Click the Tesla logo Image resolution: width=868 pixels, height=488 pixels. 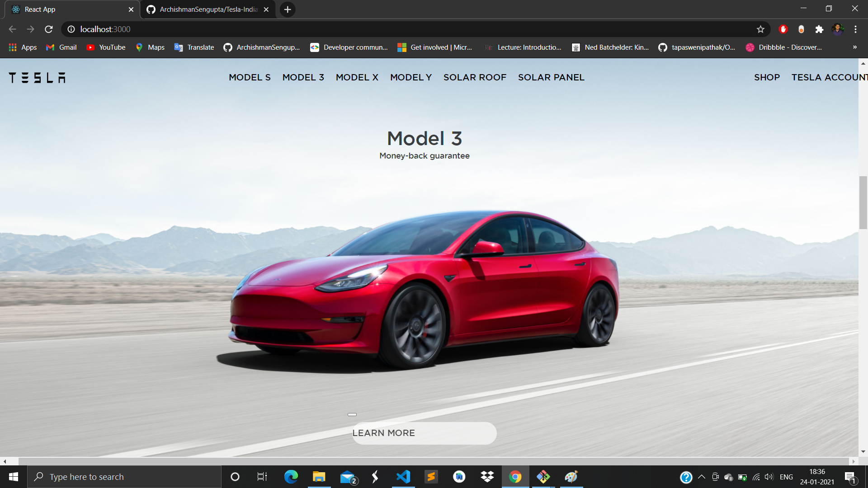(x=37, y=78)
